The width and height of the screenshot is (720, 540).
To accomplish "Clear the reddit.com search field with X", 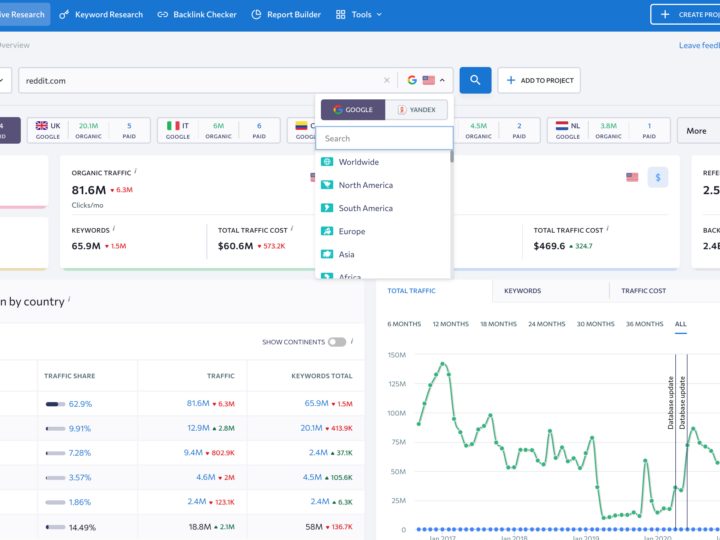I will pyautogui.click(x=387, y=80).
